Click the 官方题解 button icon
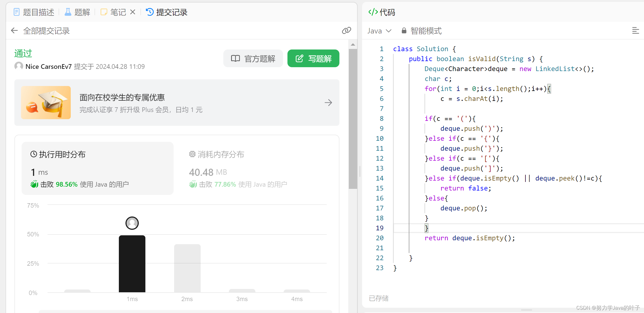This screenshot has width=644, height=313. (235, 58)
